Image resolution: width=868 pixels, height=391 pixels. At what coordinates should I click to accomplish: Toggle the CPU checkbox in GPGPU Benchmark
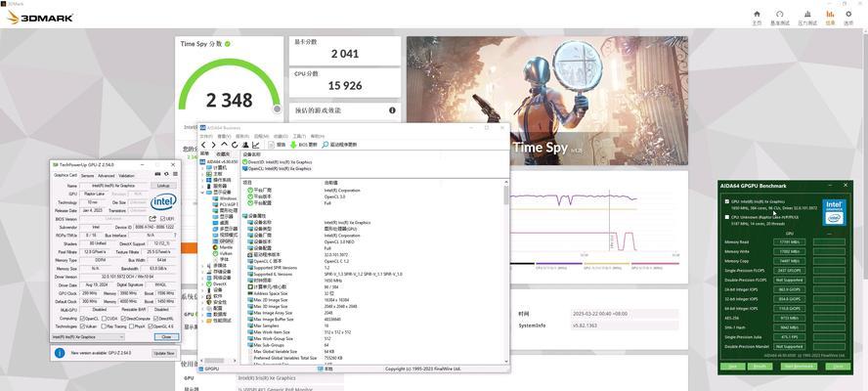pos(727,217)
